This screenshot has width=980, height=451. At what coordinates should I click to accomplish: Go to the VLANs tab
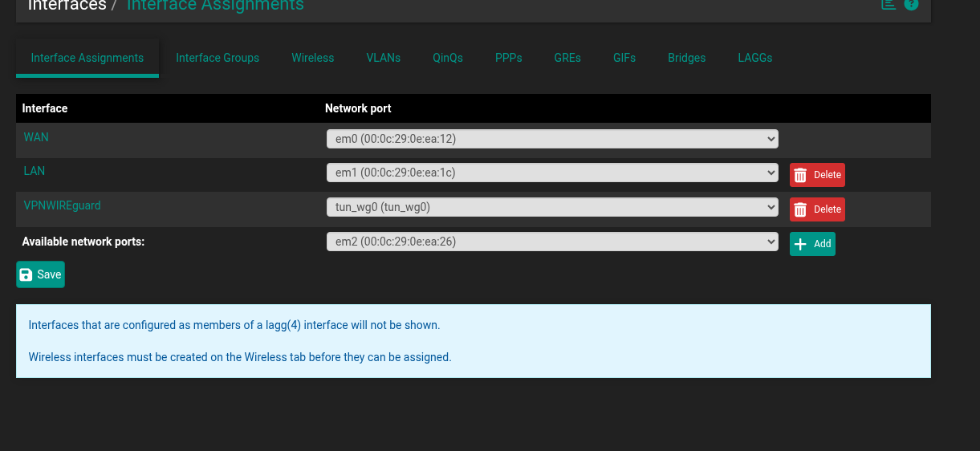tap(384, 58)
